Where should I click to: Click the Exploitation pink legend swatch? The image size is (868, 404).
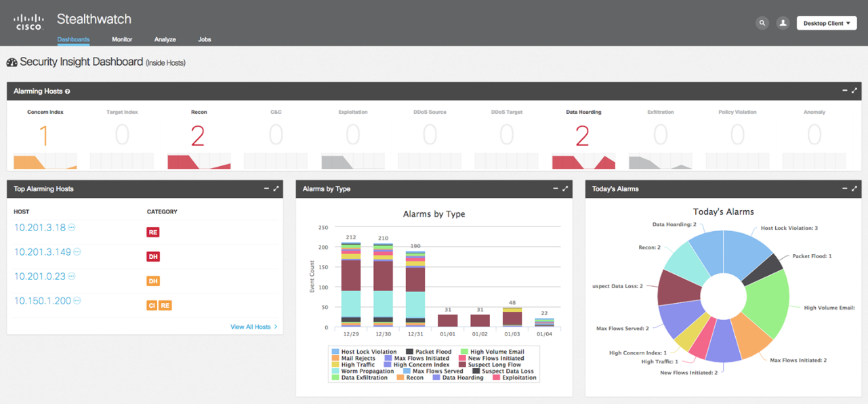tap(497, 378)
